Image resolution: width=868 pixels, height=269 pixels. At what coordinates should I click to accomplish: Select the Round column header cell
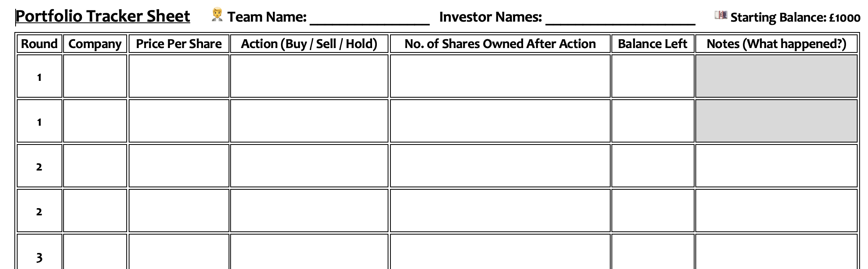pos(40,44)
